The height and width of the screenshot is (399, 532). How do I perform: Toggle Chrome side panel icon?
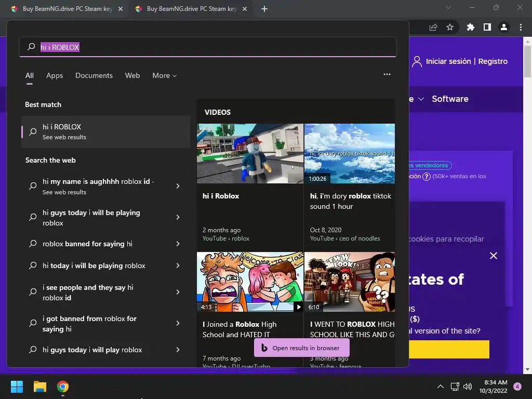[x=487, y=27]
